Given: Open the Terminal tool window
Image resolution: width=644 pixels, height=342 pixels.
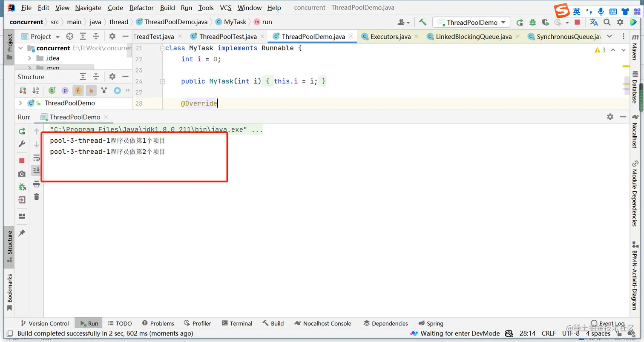Looking at the screenshot, I should 236,323.
